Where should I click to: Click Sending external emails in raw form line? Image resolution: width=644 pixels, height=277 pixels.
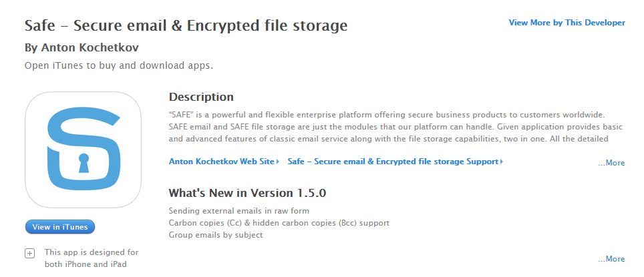click(x=239, y=211)
